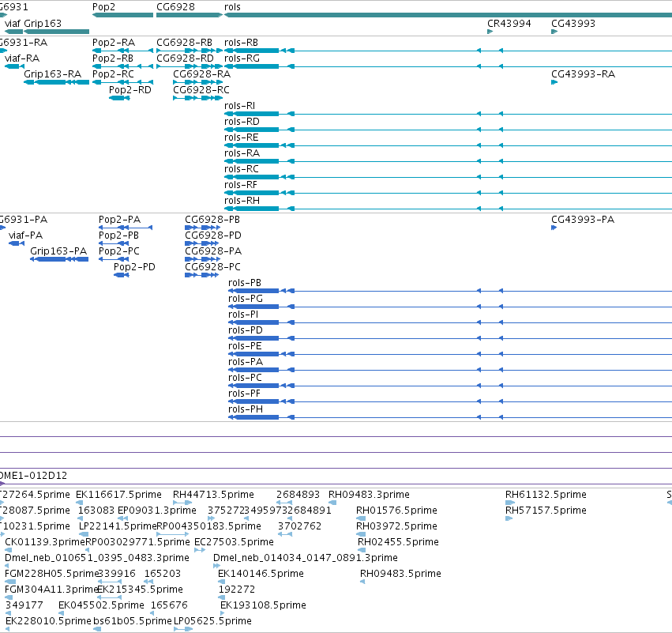Viewport: 672px width, 633px height.
Task: Select the rols-RH transcript label
Action: coord(242,201)
